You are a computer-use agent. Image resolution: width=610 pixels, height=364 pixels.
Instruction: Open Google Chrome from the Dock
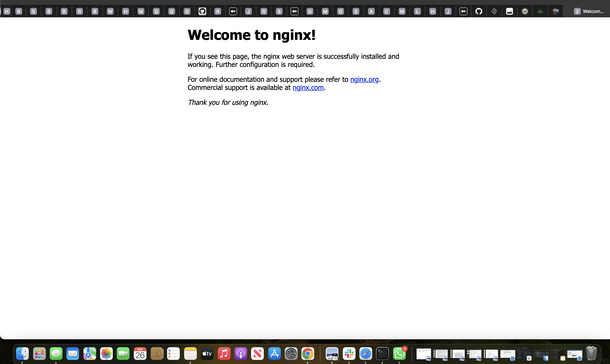(308, 354)
